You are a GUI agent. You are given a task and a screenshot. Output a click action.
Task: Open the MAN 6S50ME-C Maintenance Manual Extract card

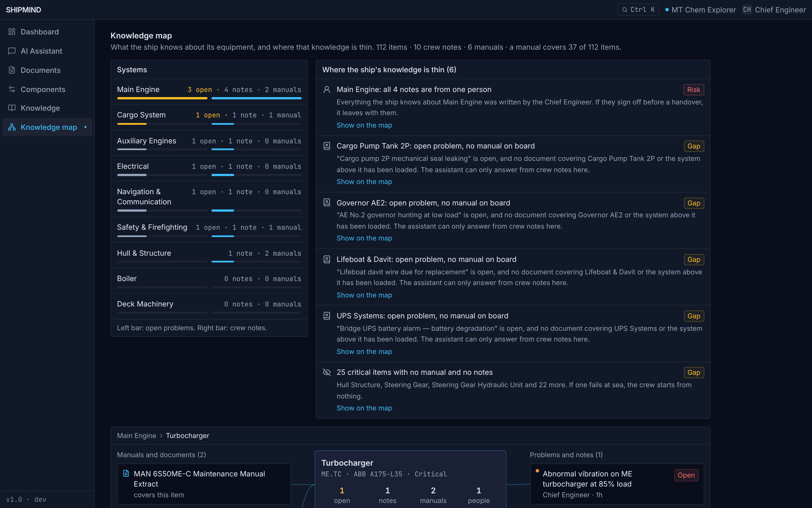point(204,484)
